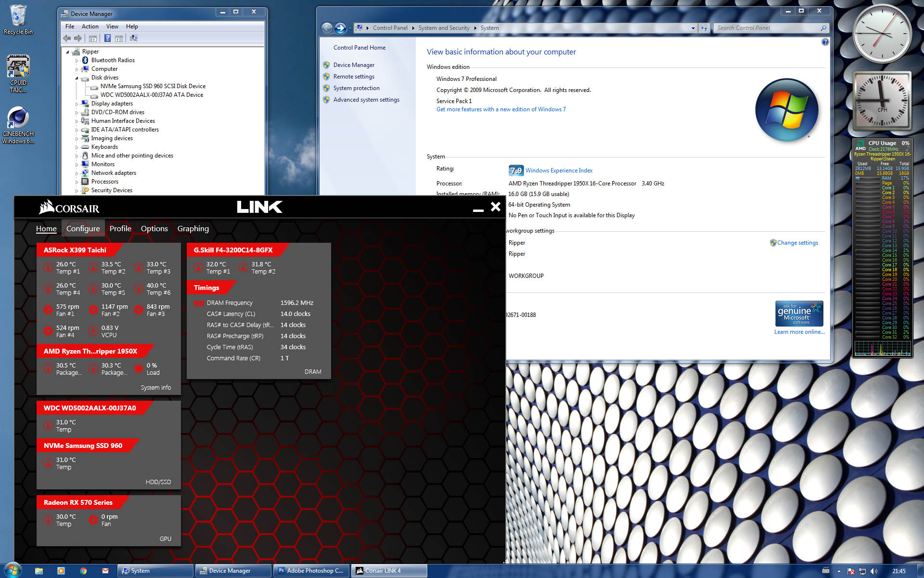Open the Windows Experience Index link
Screen dimensions: 924x578
click(x=559, y=171)
